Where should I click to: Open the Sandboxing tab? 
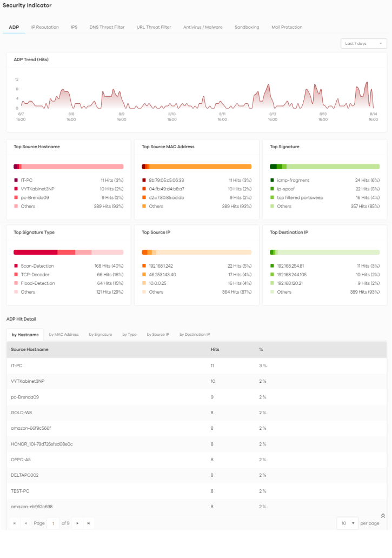pyautogui.click(x=247, y=27)
